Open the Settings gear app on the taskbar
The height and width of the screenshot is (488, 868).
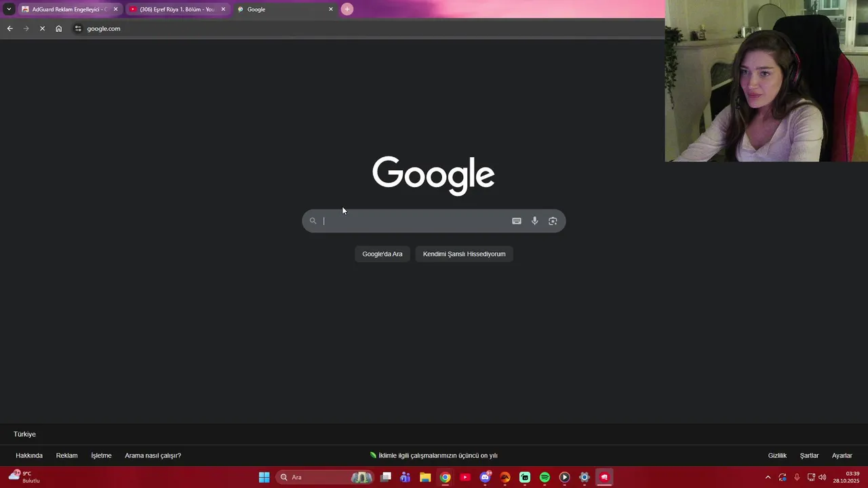(x=584, y=477)
